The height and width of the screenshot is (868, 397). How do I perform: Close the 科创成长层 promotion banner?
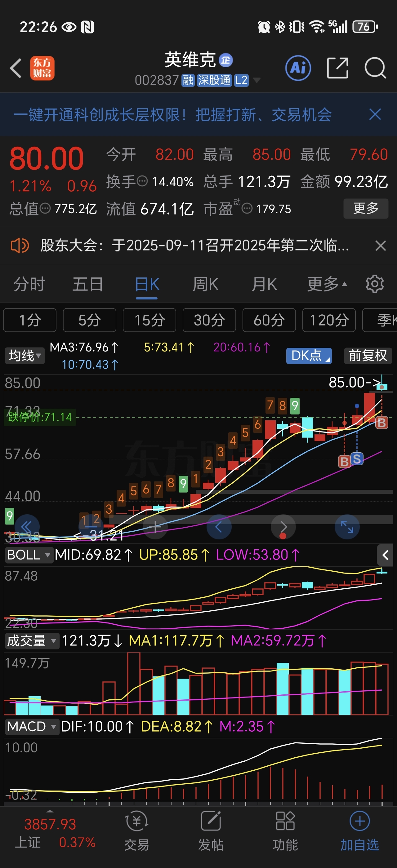coord(375,115)
